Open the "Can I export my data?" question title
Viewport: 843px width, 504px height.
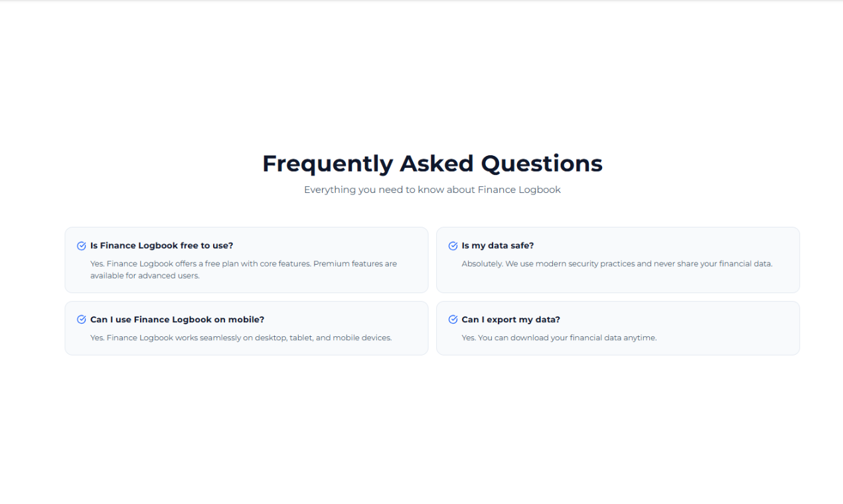(511, 320)
